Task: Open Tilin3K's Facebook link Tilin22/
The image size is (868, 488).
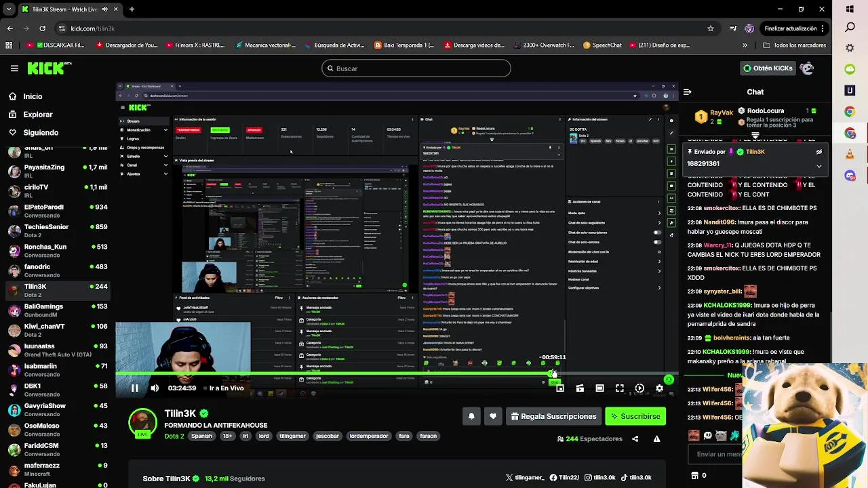Action: click(564, 478)
